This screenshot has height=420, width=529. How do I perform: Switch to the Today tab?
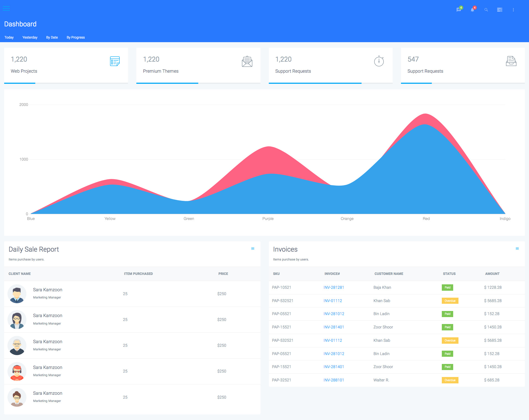pyautogui.click(x=9, y=37)
